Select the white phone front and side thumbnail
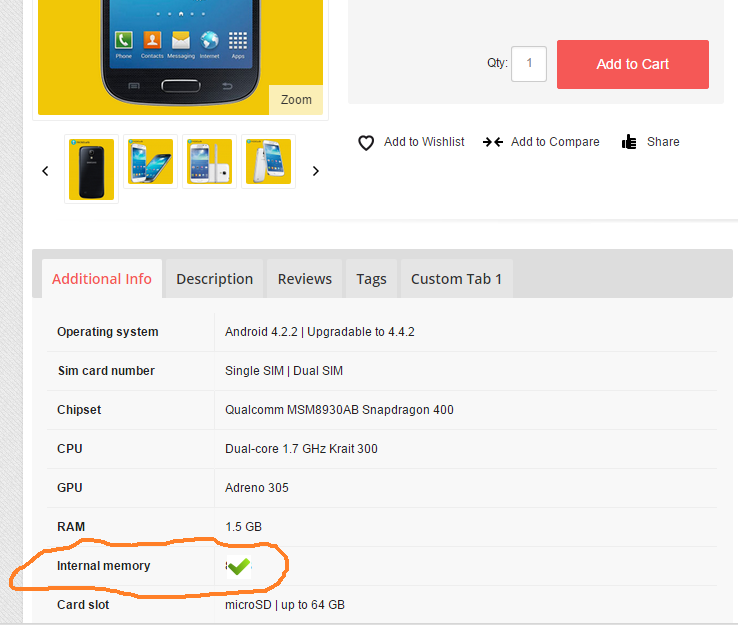 click(209, 161)
